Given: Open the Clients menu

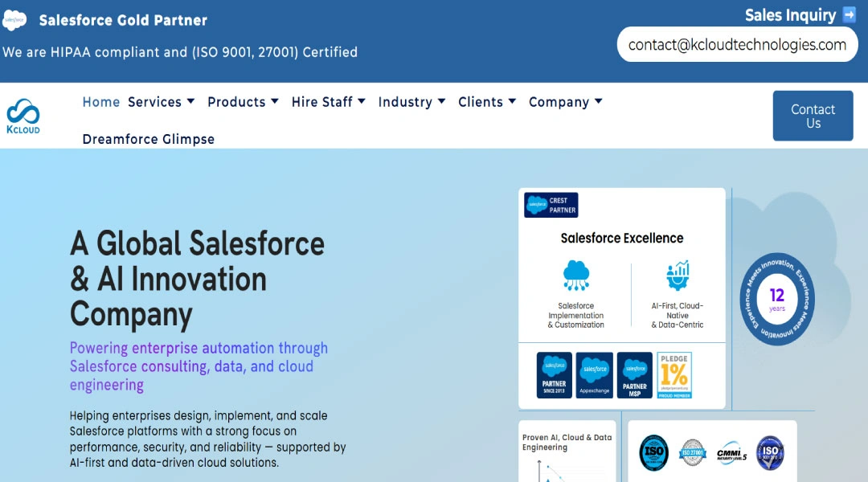Looking at the screenshot, I should [481, 102].
